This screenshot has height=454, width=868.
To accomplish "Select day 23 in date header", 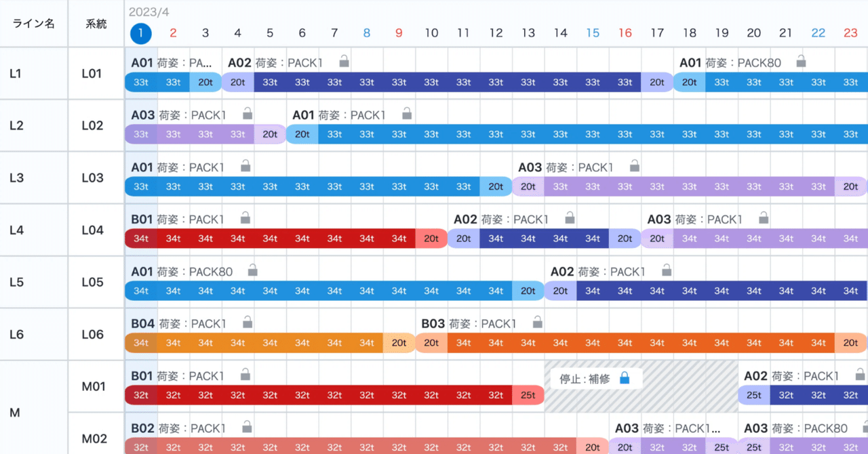I will coord(850,33).
